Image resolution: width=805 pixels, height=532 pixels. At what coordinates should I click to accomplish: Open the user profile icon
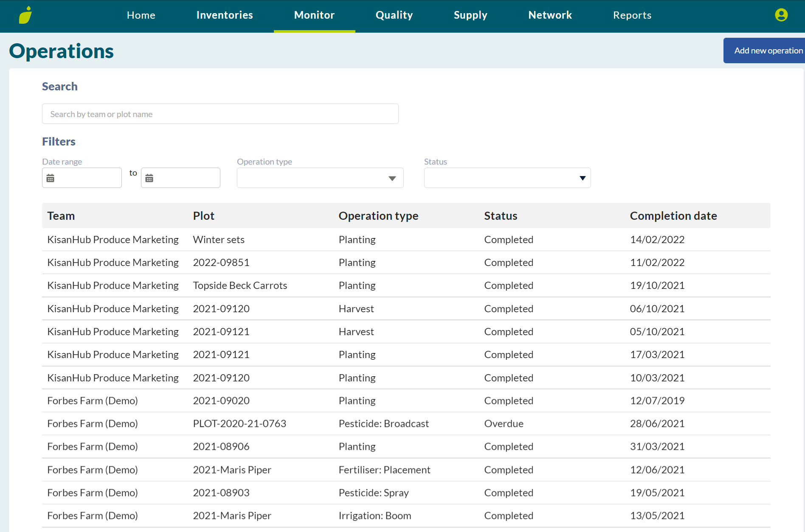pos(781,15)
